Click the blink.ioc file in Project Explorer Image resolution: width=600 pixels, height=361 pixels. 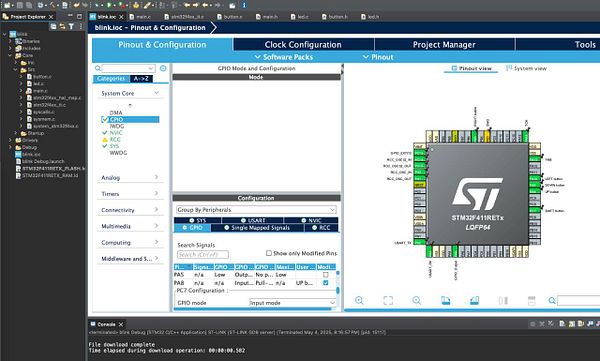click(x=28, y=154)
